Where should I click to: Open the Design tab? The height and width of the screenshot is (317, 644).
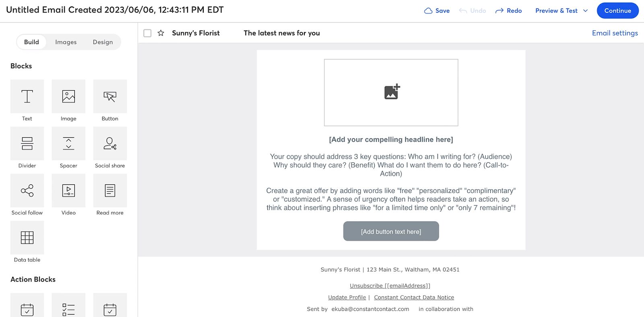tap(103, 42)
